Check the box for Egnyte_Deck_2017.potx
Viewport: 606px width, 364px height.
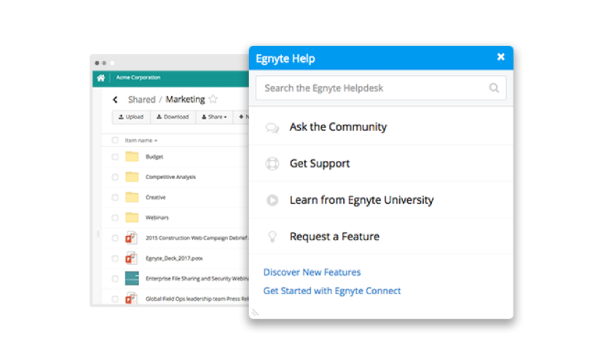click(115, 258)
